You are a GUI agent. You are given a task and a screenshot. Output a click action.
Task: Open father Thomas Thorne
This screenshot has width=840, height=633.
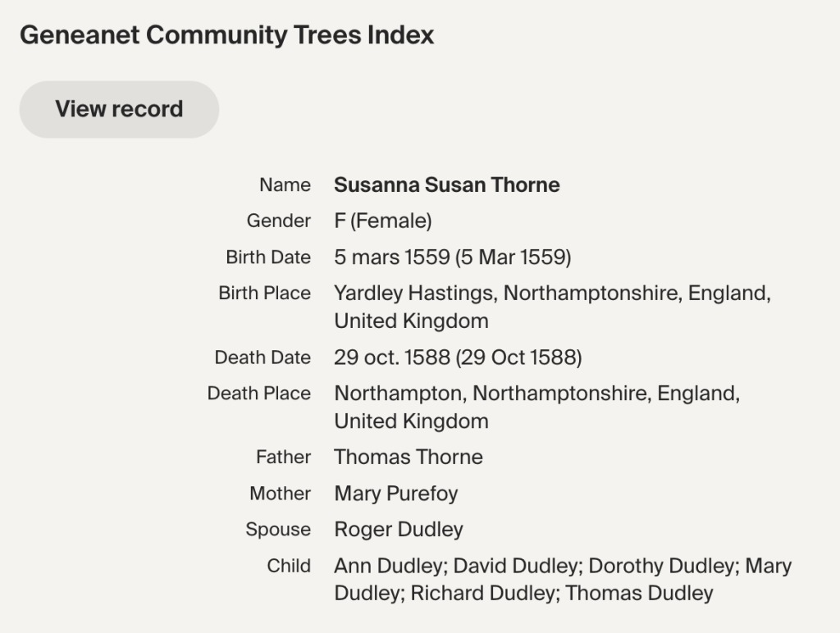point(408,457)
